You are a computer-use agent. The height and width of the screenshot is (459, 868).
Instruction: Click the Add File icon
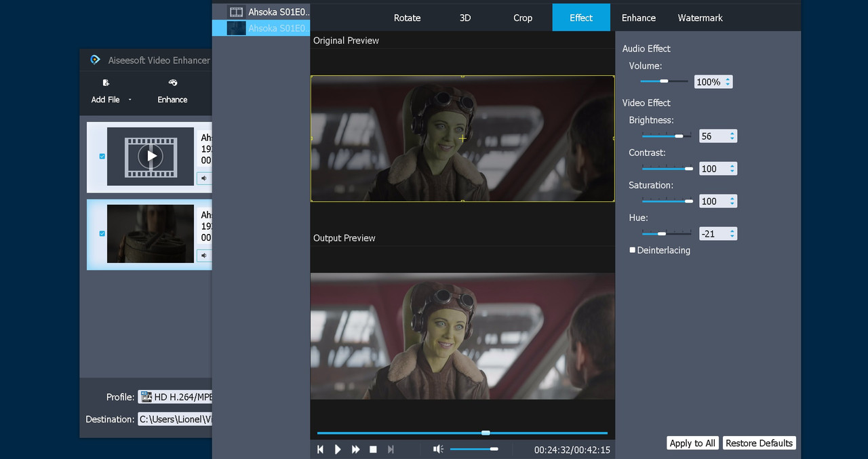106,83
